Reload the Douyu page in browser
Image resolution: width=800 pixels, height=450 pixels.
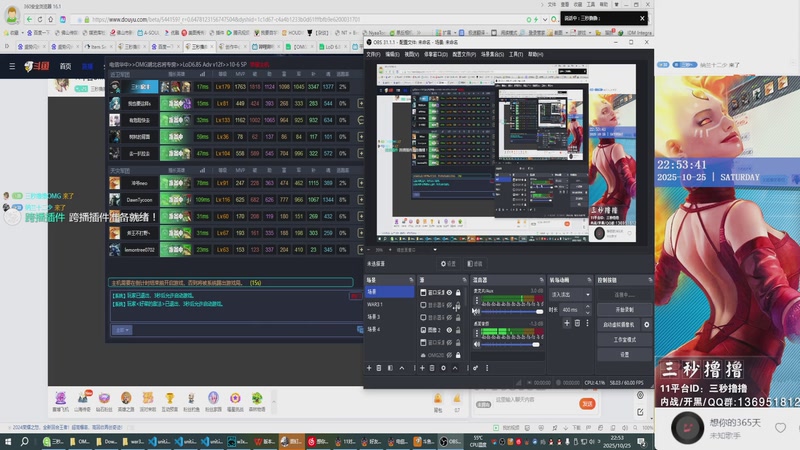(40, 19)
